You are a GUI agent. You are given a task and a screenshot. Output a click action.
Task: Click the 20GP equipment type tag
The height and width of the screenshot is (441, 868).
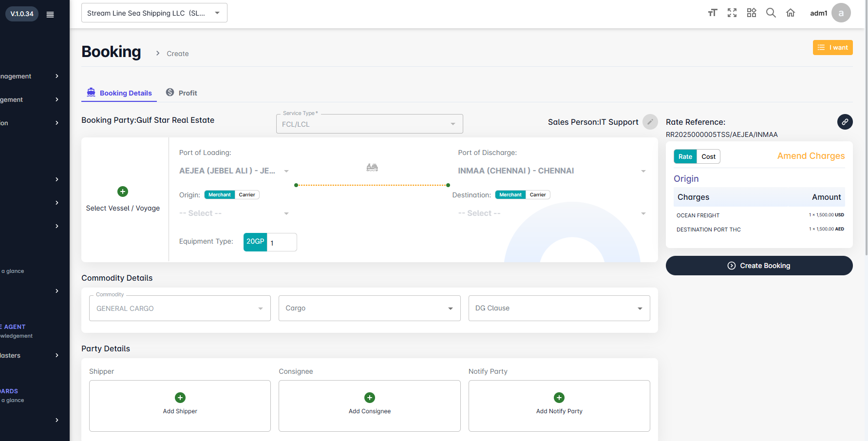(255, 242)
